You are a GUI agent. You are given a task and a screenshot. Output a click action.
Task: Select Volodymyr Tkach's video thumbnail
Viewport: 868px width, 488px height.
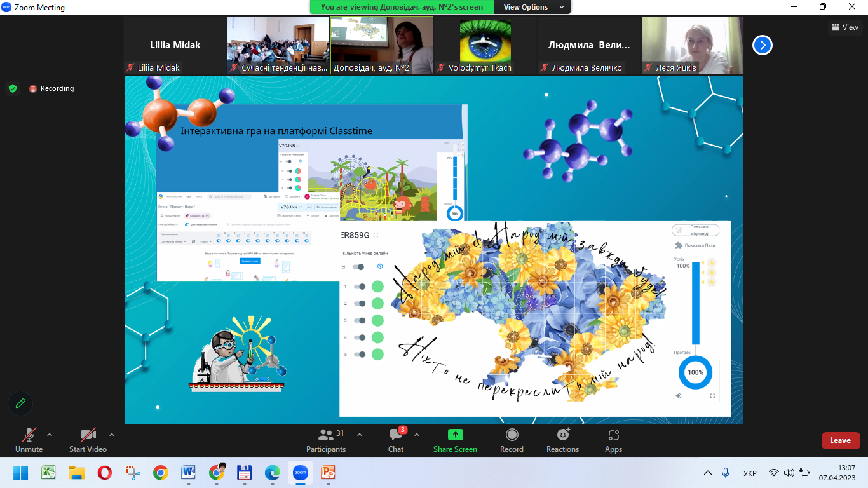[x=485, y=45]
